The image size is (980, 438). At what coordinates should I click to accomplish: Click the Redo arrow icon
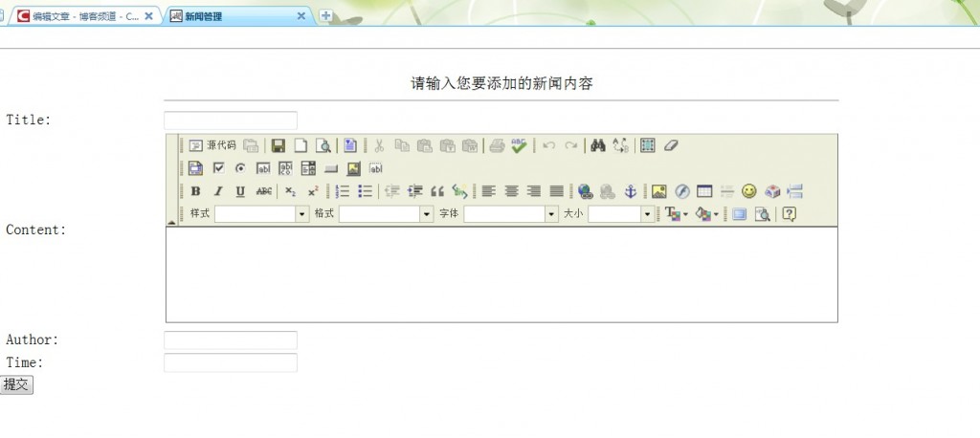570,145
